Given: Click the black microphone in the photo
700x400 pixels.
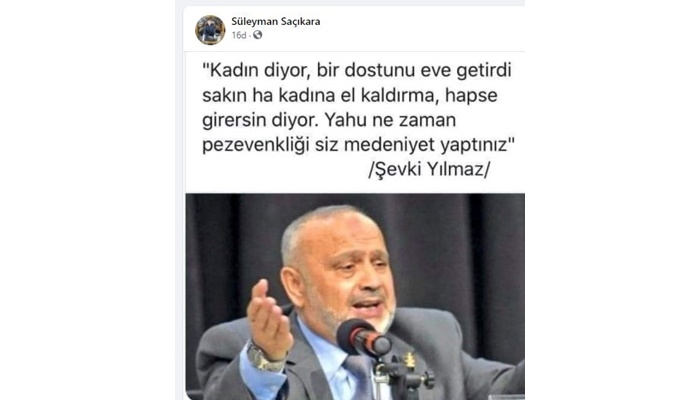Looking at the screenshot, I should pos(363,338).
